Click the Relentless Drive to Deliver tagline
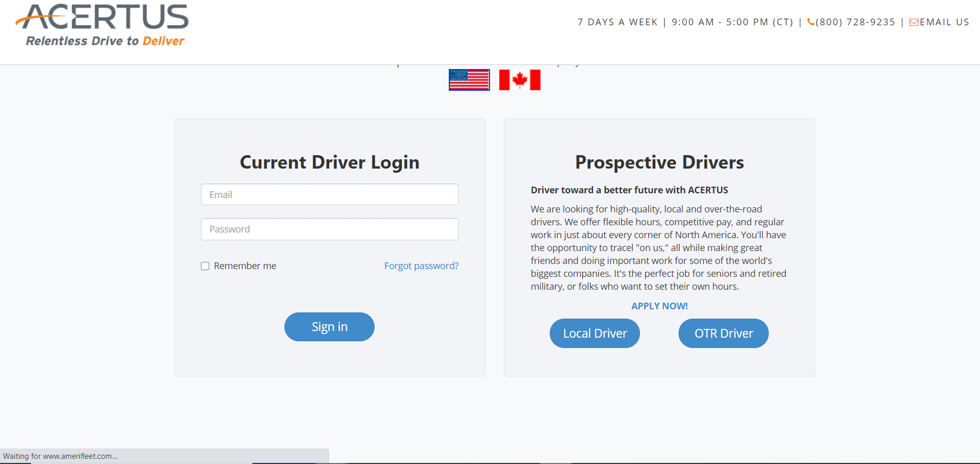This screenshot has height=464, width=980. click(105, 41)
